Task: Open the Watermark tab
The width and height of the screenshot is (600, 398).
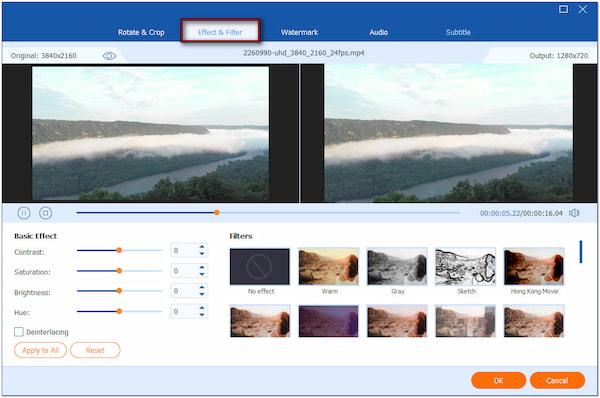Action: point(299,32)
